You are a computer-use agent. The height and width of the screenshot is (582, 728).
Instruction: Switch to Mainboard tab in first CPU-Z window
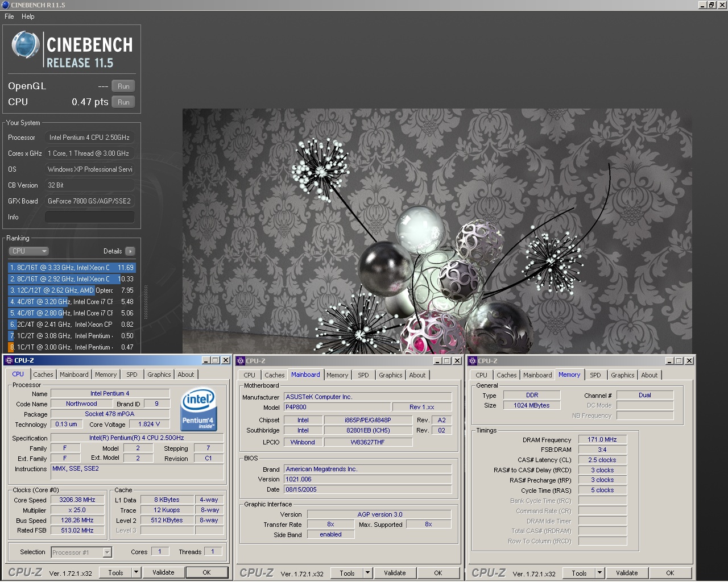[x=74, y=375]
